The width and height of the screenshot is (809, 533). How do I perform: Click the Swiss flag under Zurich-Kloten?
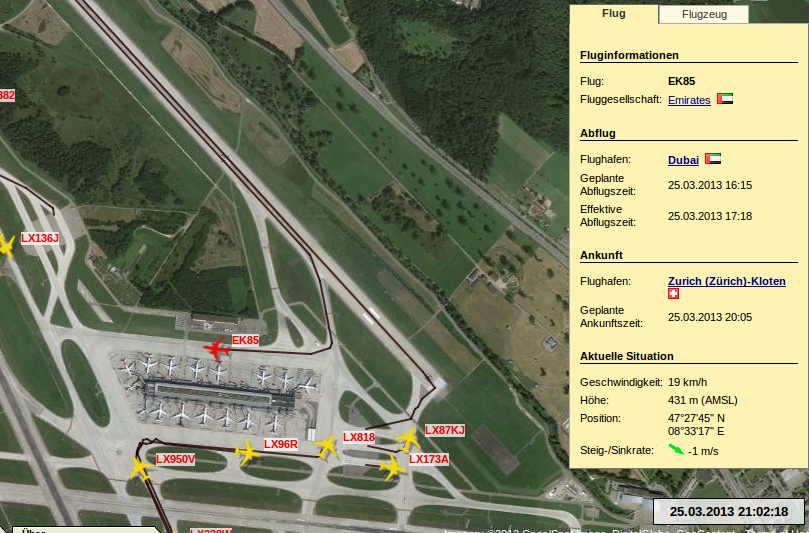(x=673, y=295)
